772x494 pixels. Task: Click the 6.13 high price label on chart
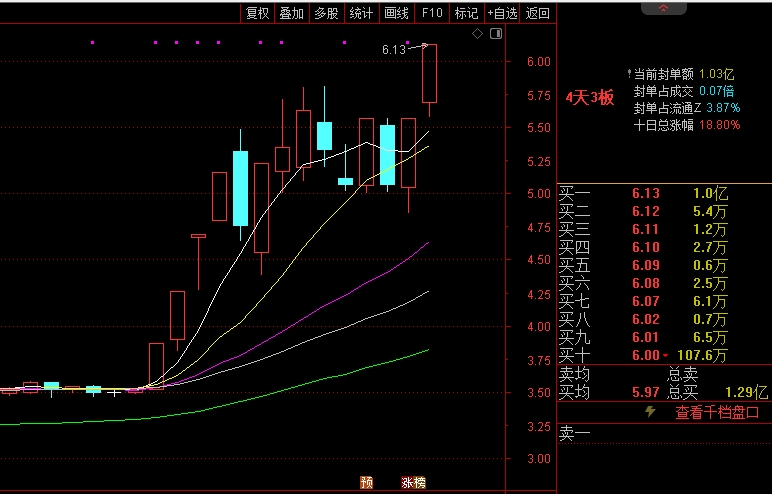click(x=393, y=50)
